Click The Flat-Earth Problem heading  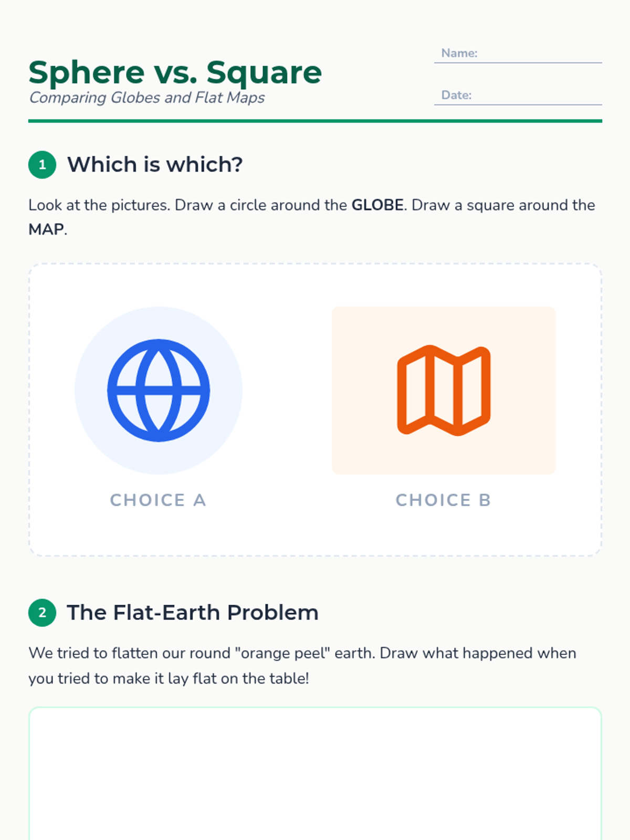[x=193, y=613]
